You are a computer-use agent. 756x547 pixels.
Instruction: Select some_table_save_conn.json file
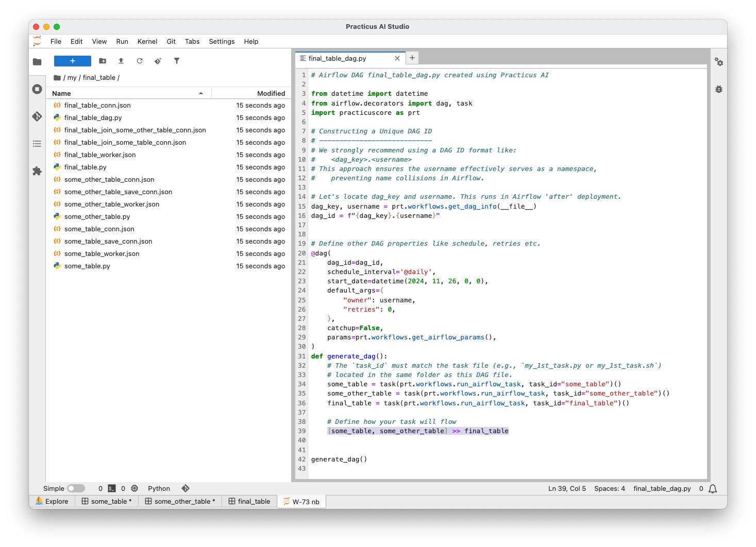click(169, 241)
